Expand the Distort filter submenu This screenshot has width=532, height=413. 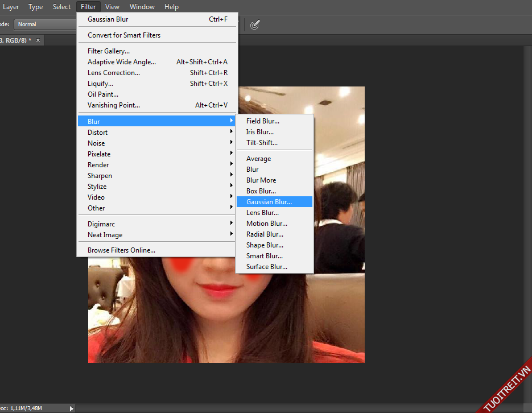pyautogui.click(x=97, y=133)
